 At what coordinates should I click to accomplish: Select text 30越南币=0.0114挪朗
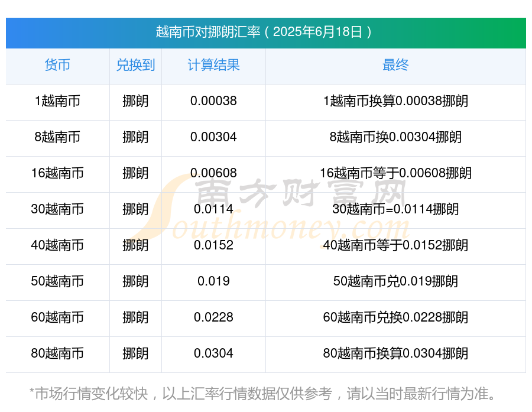click(395, 209)
